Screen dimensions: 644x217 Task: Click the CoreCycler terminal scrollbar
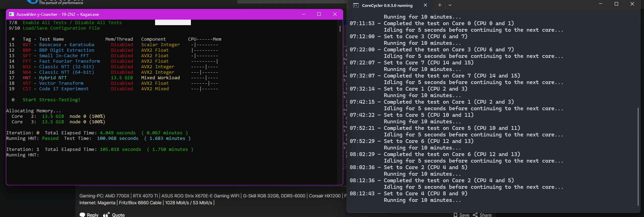pyautogui.click(x=638, y=155)
